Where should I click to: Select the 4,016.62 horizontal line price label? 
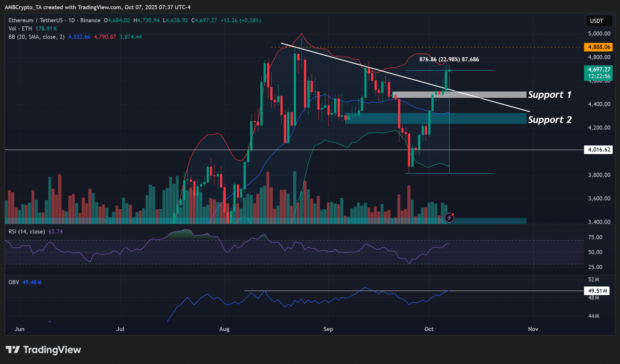click(599, 150)
